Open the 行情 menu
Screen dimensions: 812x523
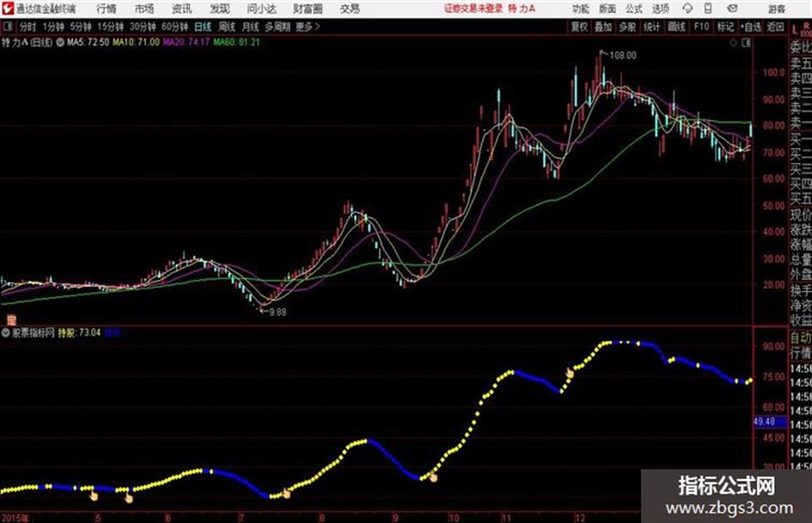(x=107, y=9)
